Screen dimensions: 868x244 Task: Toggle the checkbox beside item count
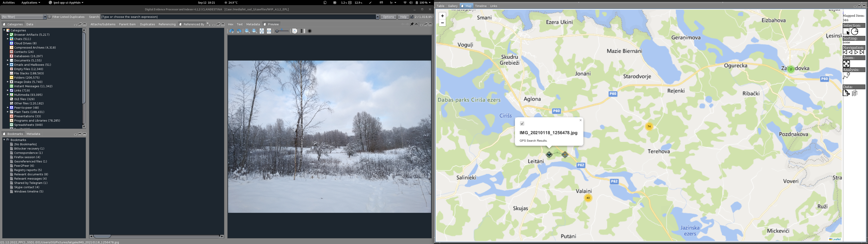[412, 17]
